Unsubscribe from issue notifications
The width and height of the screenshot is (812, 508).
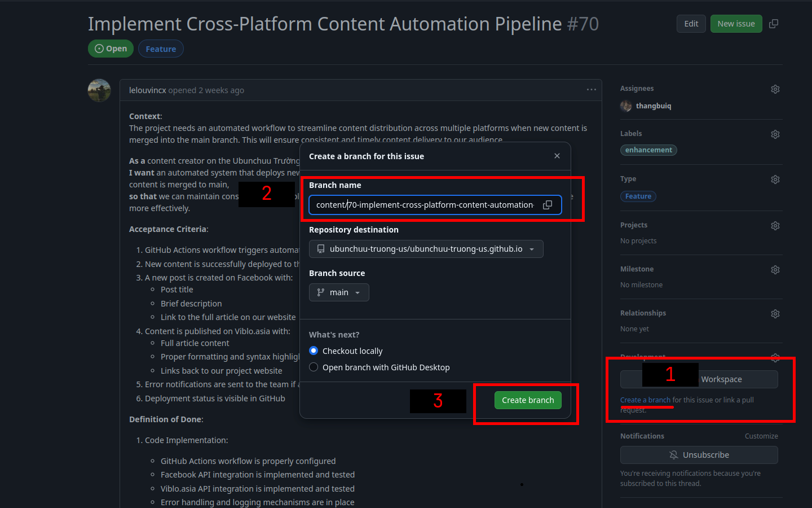click(699, 455)
